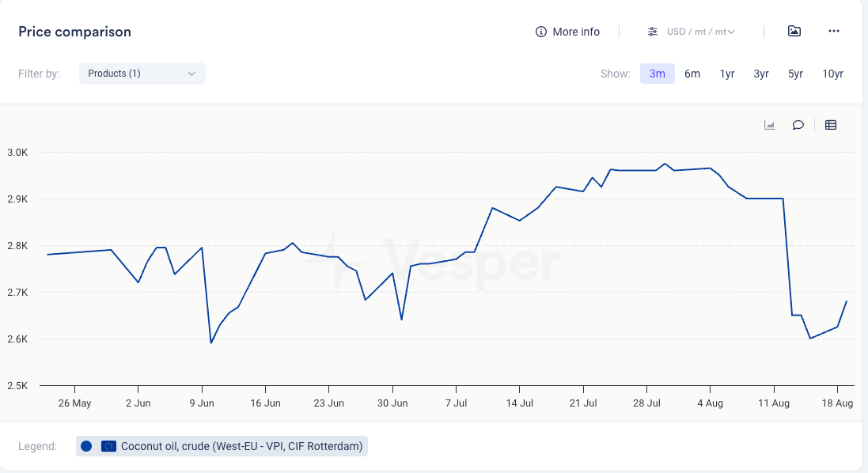The image size is (868, 473).
Task: Open the chart comments bubble icon
Action: click(798, 125)
